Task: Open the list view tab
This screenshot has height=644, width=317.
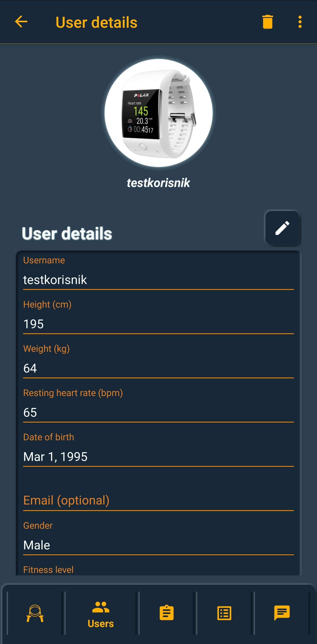Action: (x=224, y=613)
